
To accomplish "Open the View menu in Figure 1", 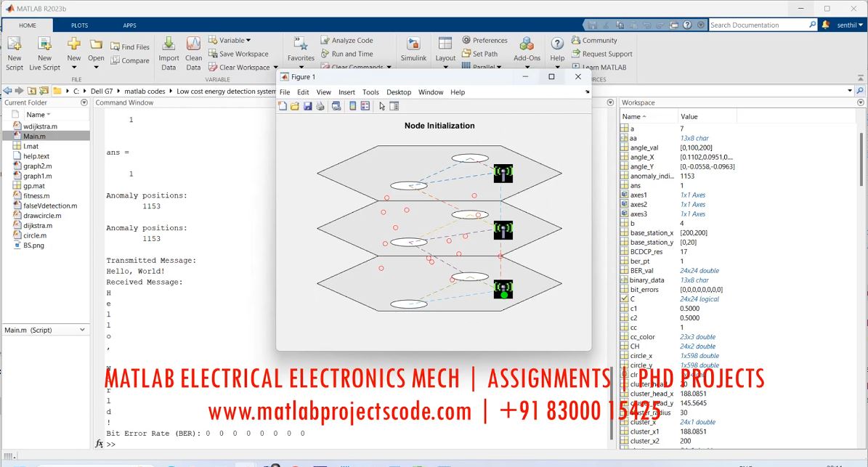I will 323,92.
